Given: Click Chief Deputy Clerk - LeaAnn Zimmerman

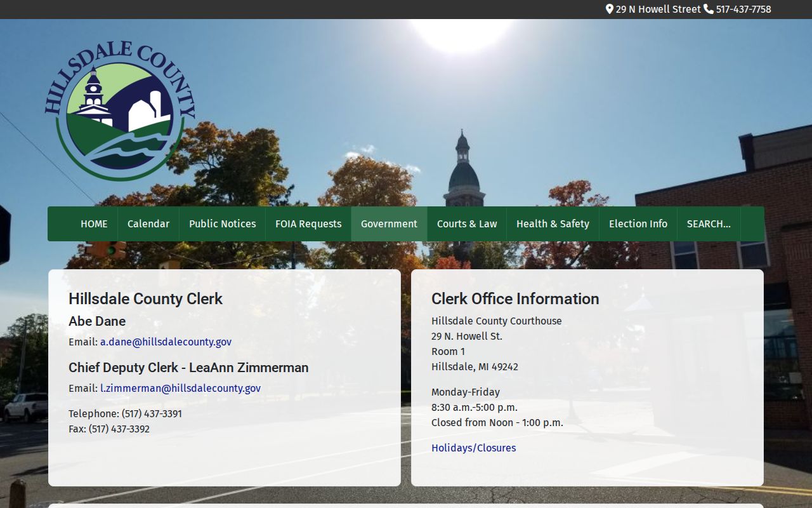Looking at the screenshot, I should click(188, 368).
